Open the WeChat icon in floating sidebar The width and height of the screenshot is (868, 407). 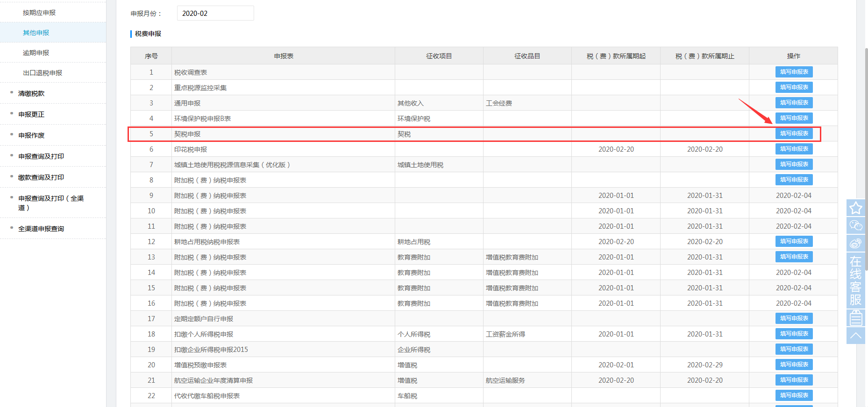pyautogui.click(x=855, y=225)
